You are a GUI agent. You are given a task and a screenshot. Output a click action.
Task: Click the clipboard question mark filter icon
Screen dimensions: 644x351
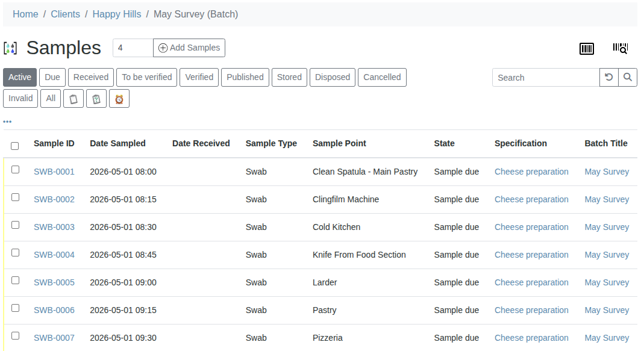96,99
